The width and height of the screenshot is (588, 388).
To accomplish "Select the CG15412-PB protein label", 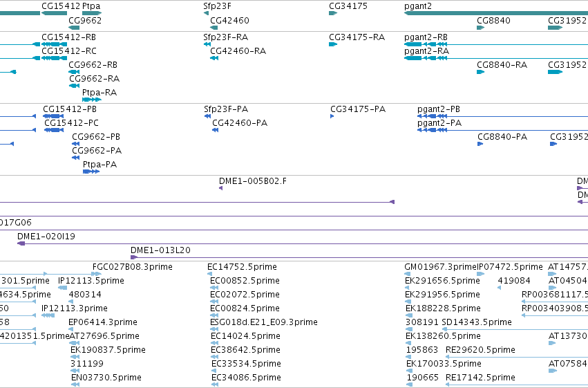I will point(70,109).
